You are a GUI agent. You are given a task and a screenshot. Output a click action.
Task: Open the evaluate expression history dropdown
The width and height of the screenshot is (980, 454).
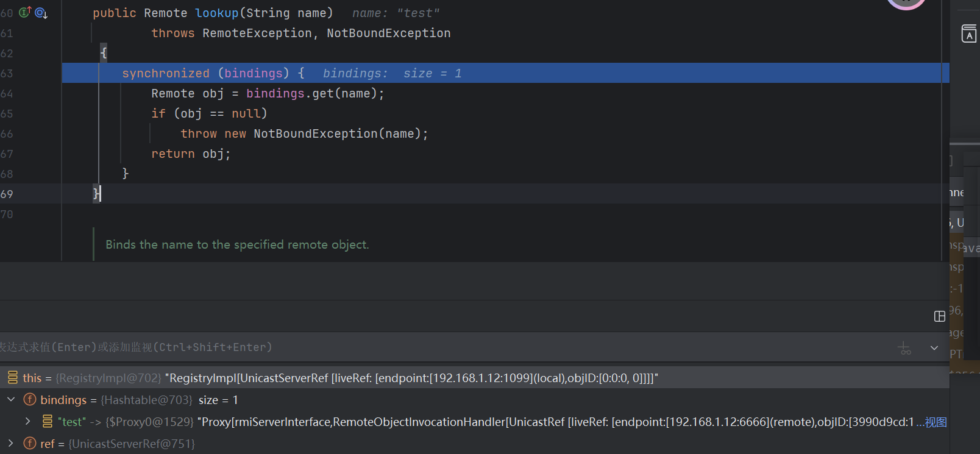[x=934, y=348]
